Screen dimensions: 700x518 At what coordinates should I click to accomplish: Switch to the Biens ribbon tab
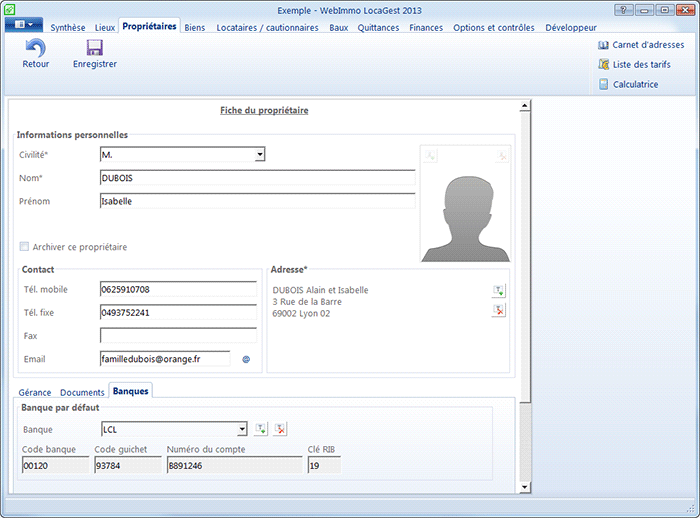pyautogui.click(x=194, y=28)
